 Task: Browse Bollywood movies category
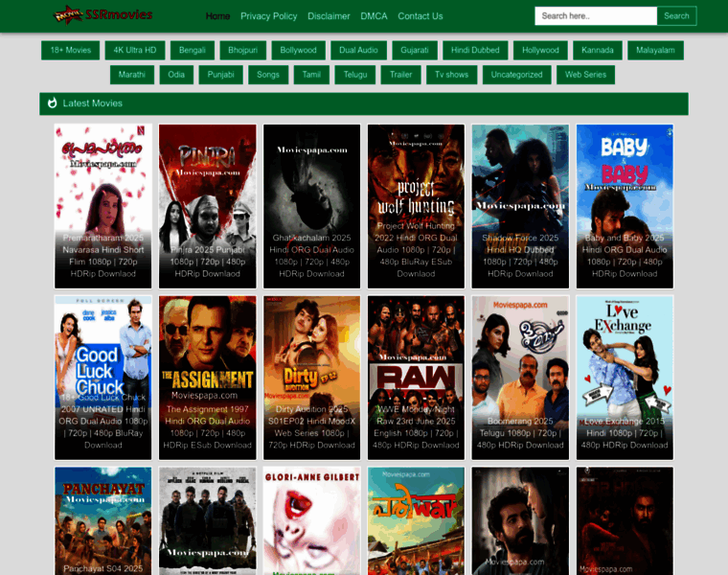299,50
